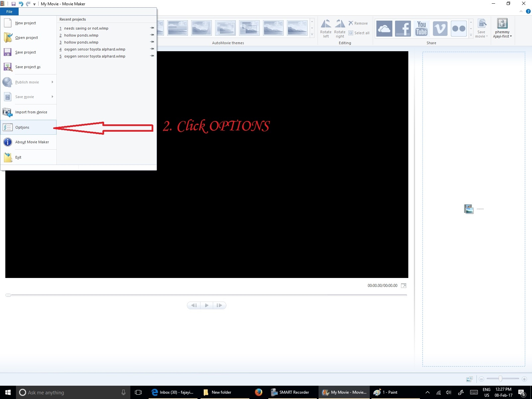Open recent project 'oxygen sensor toyota alphard.wlmp' number 4

(94, 49)
